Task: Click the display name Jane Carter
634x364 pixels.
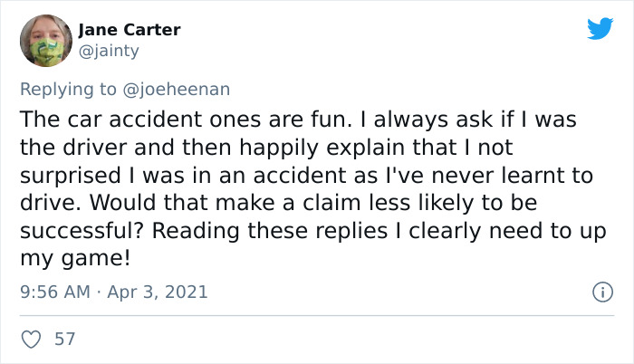Action: point(129,30)
